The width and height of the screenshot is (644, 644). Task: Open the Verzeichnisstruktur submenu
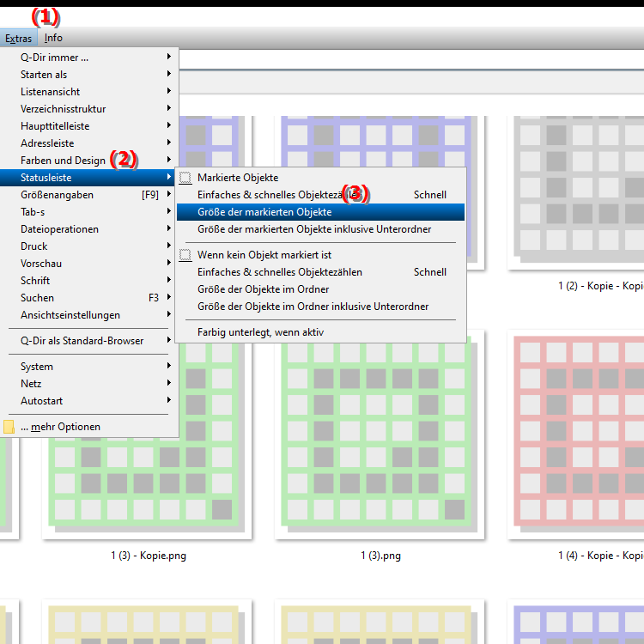click(x=89, y=109)
